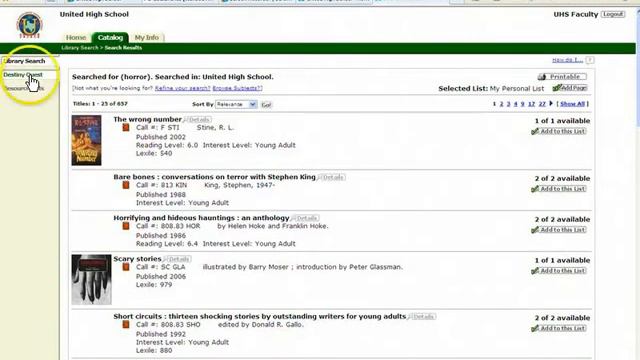The image size is (640, 360).
Task: Click The wrong number cover thumbnail
Action: pyautogui.click(x=87, y=140)
